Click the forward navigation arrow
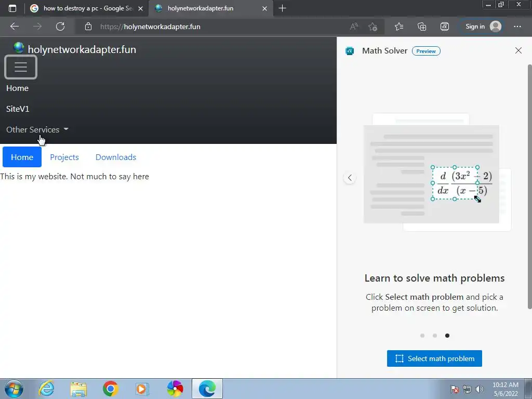 (37, 26)
